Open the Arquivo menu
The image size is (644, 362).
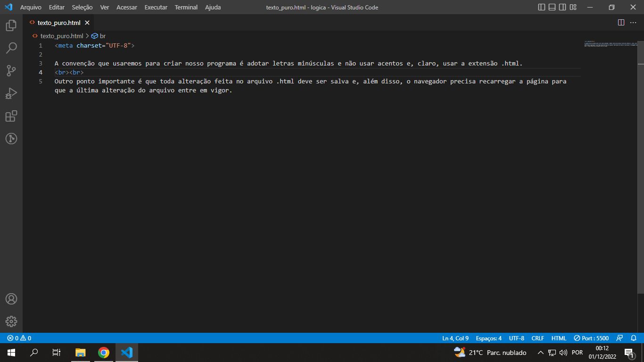[x=31, y=7]
